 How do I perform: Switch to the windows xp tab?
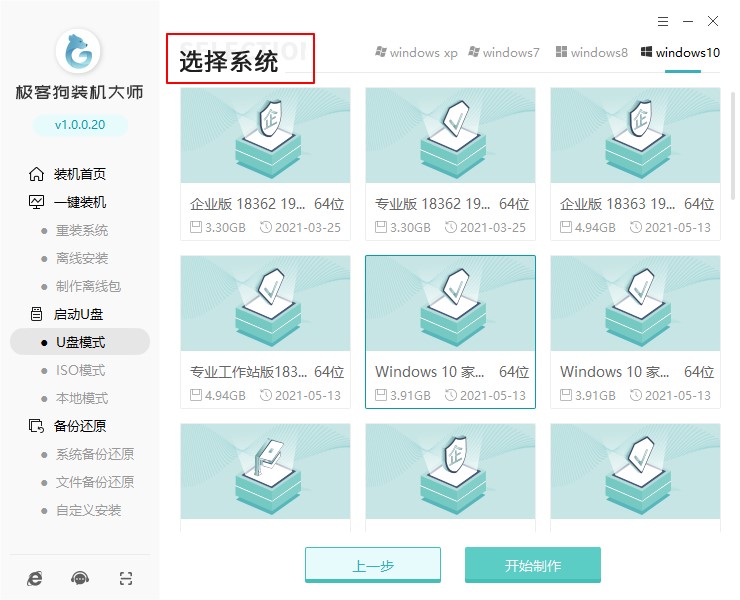click(x=416, y=52)
